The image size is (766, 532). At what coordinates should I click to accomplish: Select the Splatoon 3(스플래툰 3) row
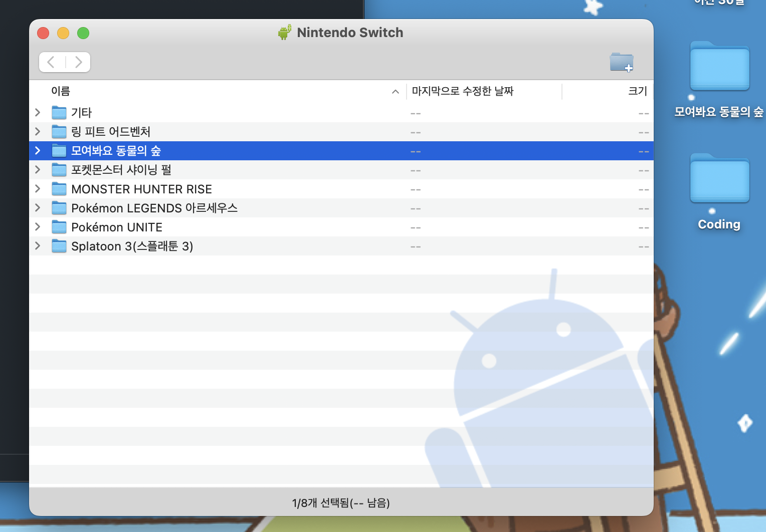pos(341,246)
